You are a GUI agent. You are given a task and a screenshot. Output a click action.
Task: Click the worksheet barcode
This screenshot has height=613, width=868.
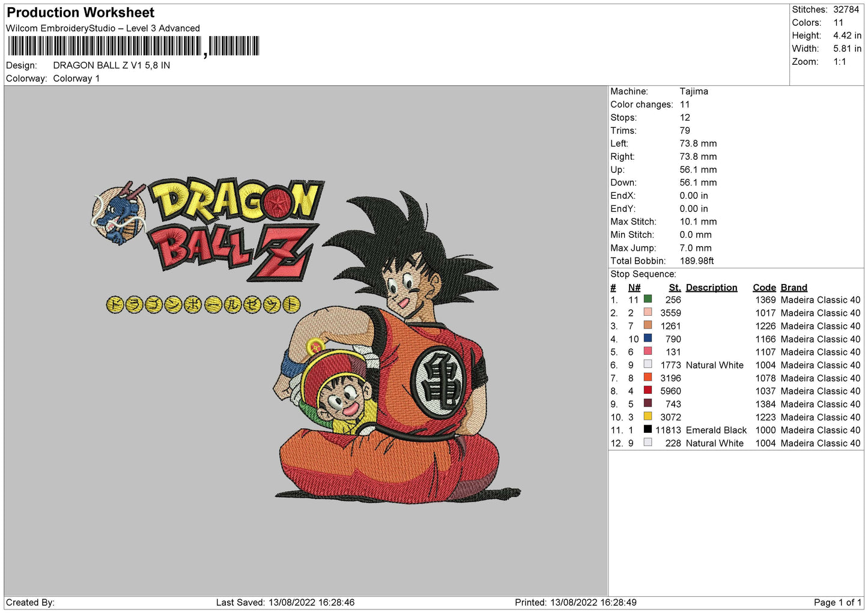(133, 46)
